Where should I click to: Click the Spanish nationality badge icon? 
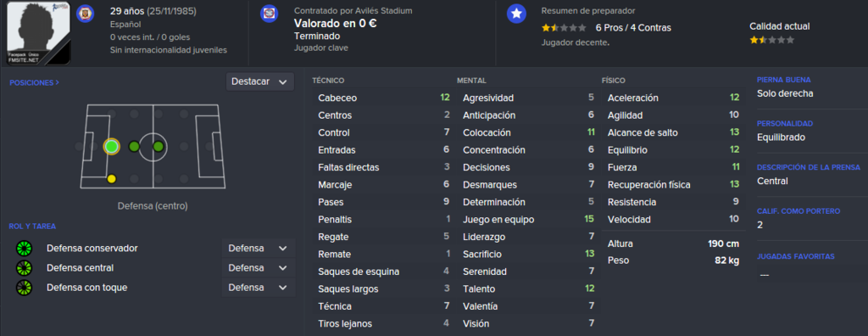85,13
